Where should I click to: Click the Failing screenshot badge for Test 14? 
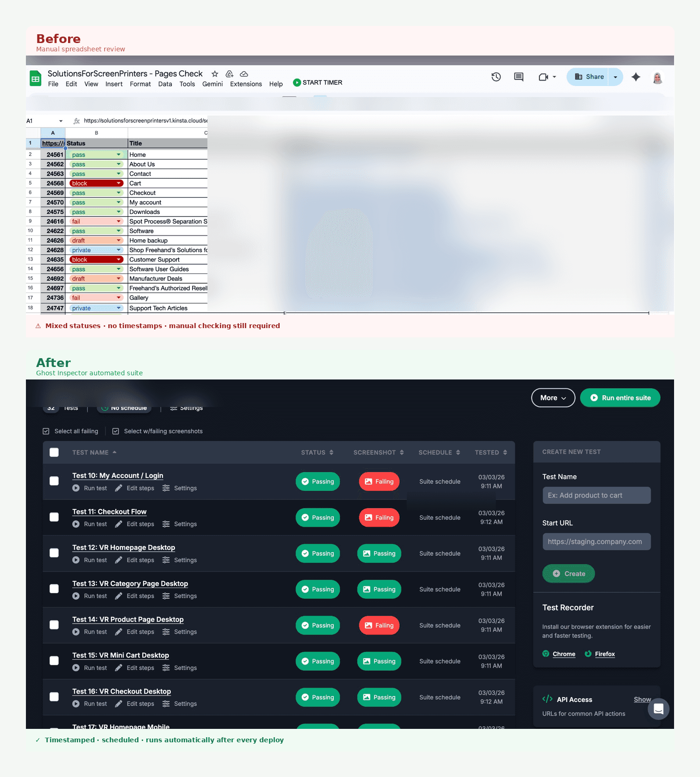point(379,626)
